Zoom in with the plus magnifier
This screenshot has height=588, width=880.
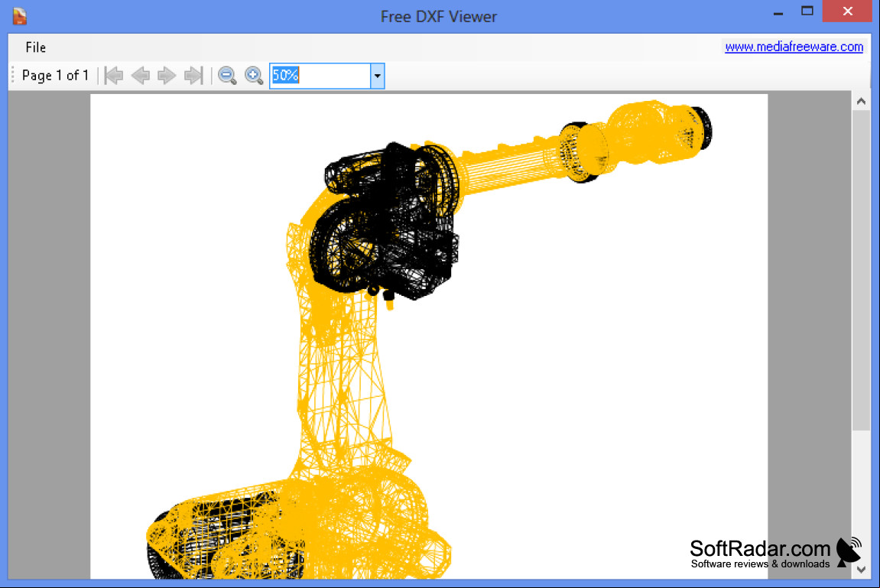click(254, 75)
